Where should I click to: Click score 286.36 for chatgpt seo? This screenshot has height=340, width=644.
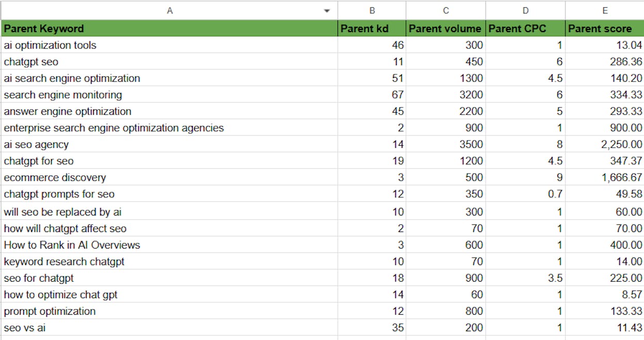[605, 61]
